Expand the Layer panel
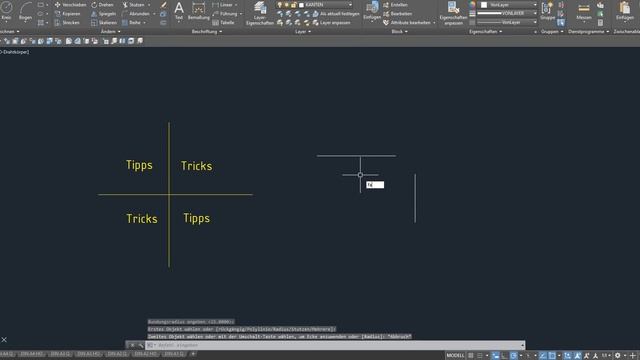This screenshot has width=640, height=360. point(303,31)
